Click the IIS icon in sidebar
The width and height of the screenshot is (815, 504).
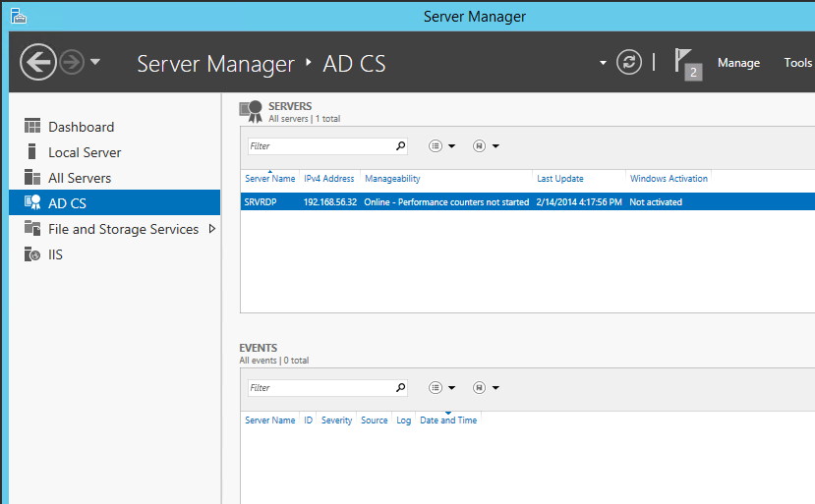click(32, 254)
